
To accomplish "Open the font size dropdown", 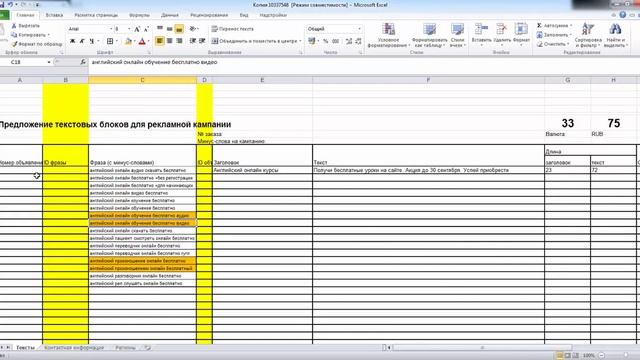I will coord(129,29).
